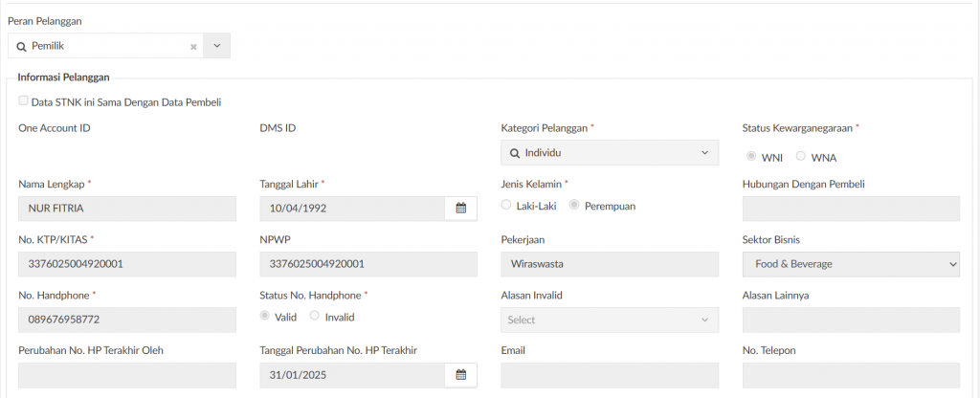This screenshot has height=398, width=980.
Task: Click the NPWP input field
Action: coord(367,264)
